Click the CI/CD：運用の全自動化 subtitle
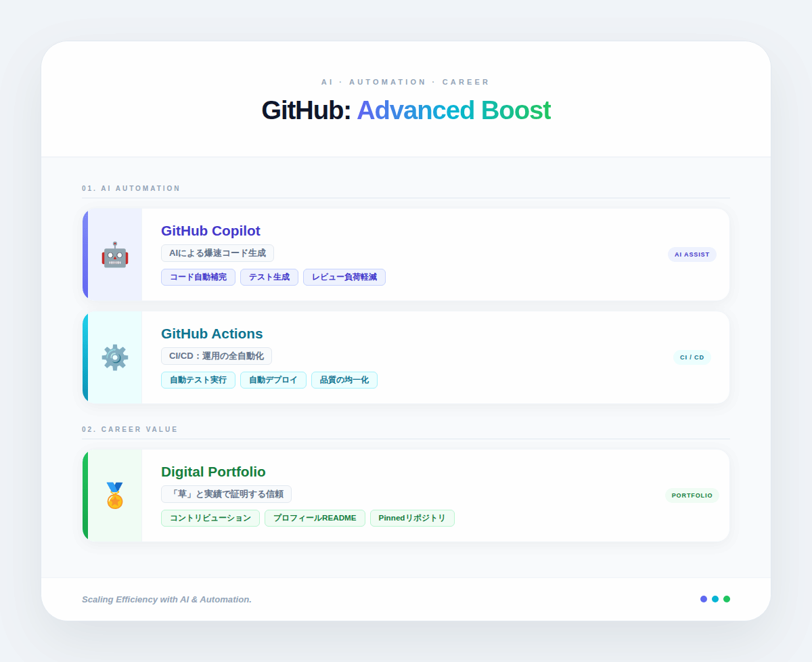Viewport: 812px width, 662px height. tap(217, 356)
